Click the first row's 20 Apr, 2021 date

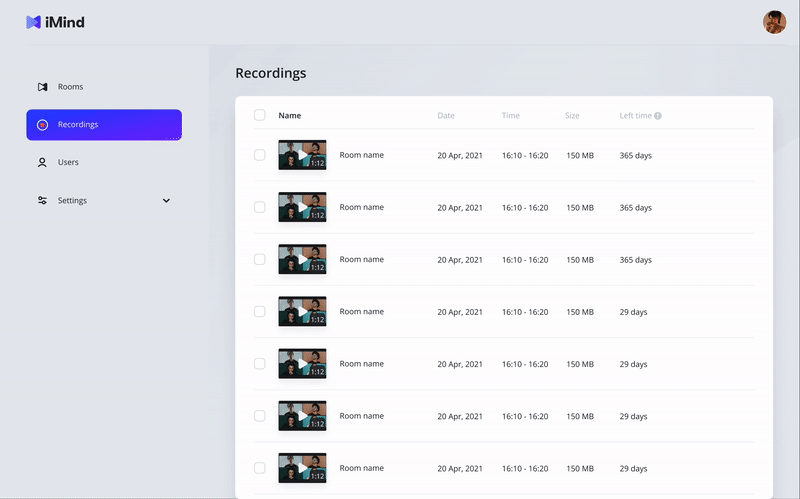[x=459, y=156]
